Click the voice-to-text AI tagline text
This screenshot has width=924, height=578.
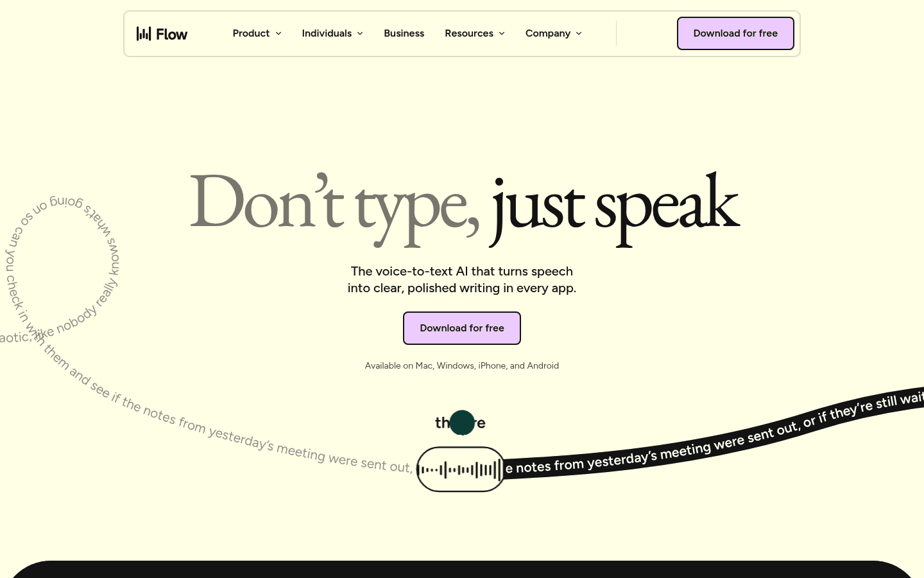click(x=462, y=279)
